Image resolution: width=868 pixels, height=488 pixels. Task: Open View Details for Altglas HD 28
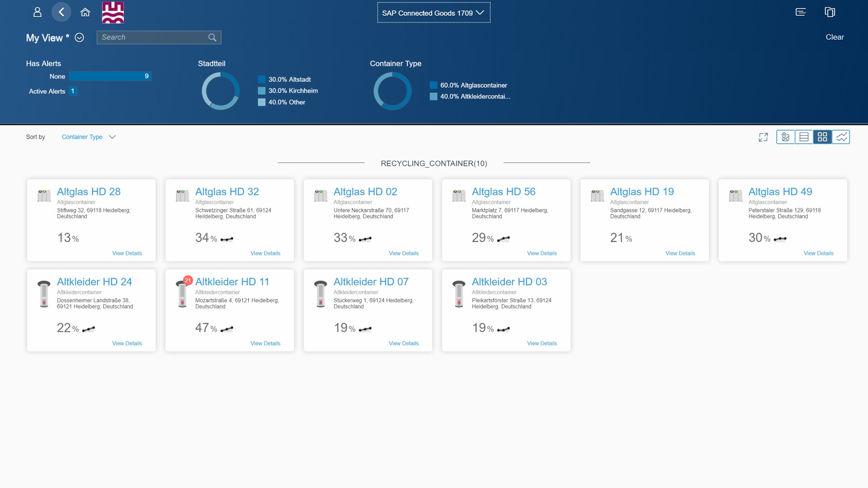point(127,253)
